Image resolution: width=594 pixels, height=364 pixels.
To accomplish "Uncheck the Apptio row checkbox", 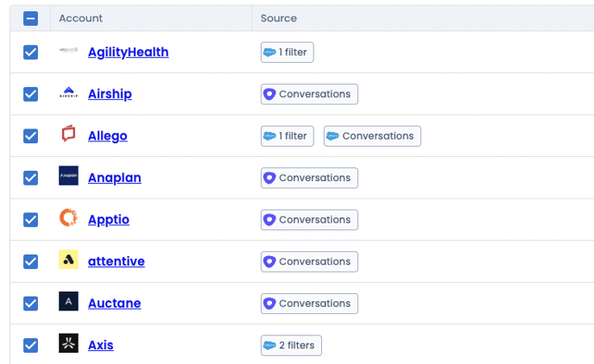I will (x=31, y=220).
